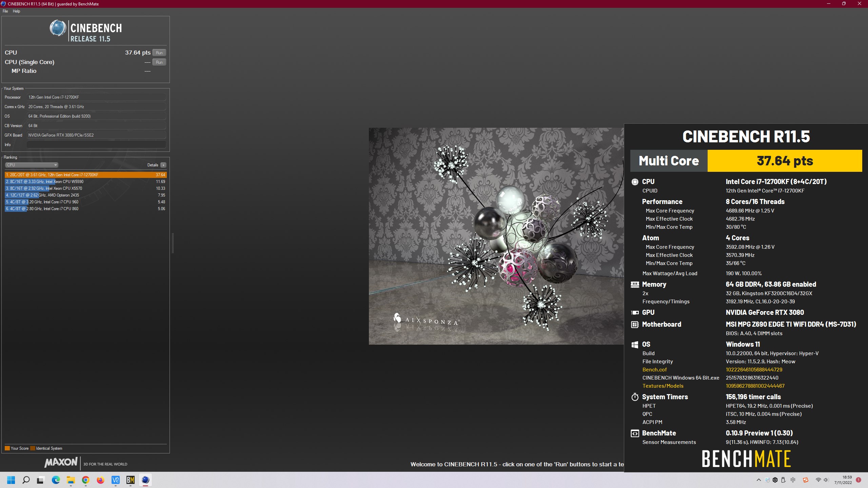Click the OS field in Your System
The height and width of the screenshot is (488, 868).
click(96, 116)
